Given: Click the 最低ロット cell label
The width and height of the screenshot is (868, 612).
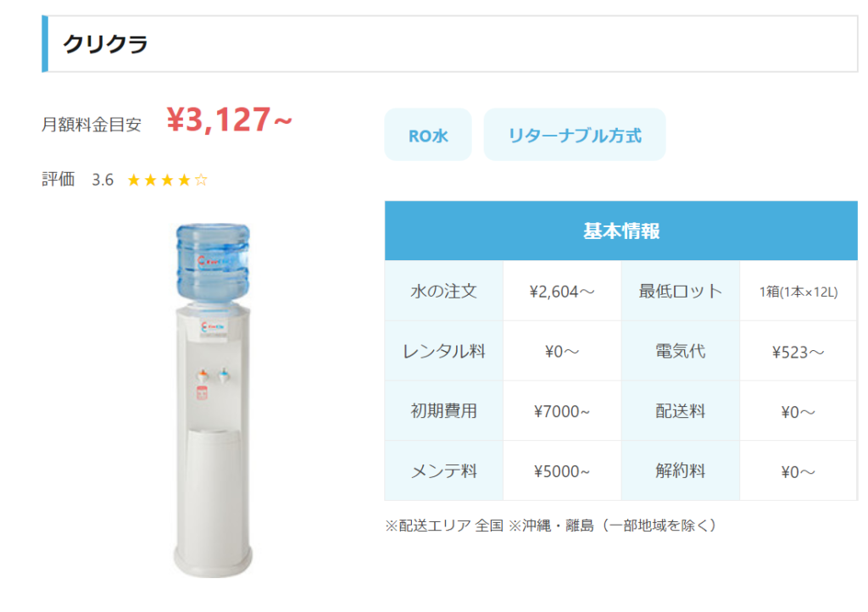Looking at the screenshot, I should (x=681, y=291).
